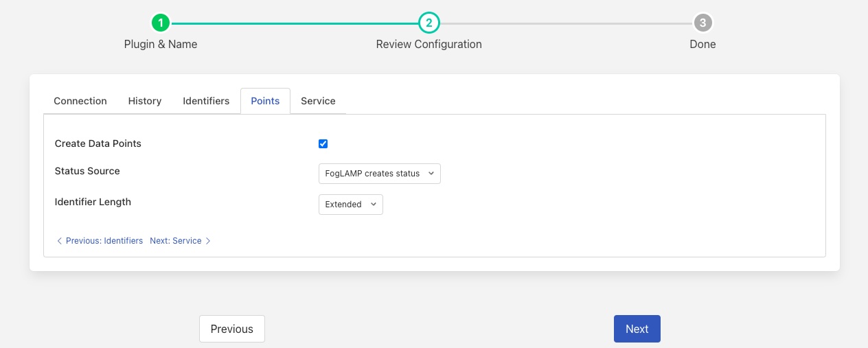Select the Identifiers tab
The width and height of the screenshot is (868, 348).
206,101
